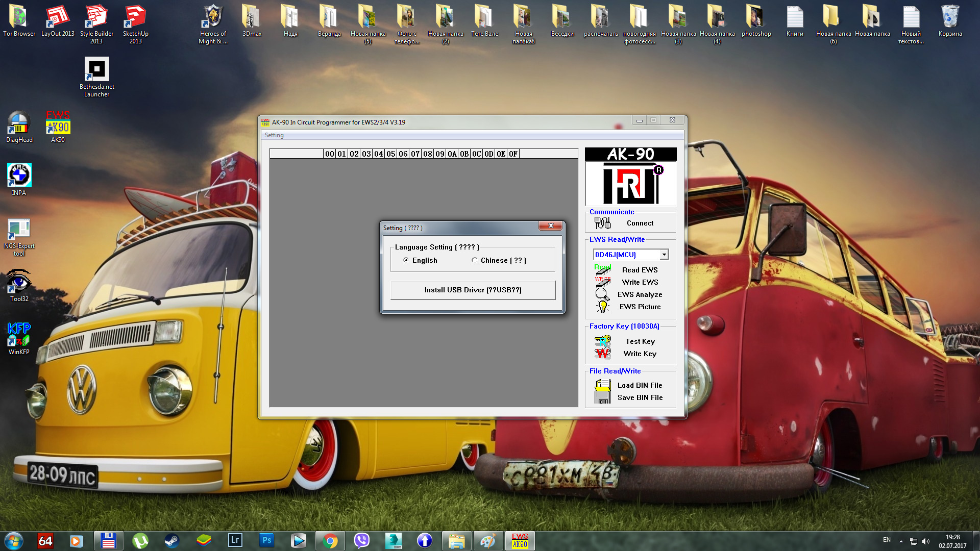The width and height of the screenshot is (980, 551).
Task: Click the Test Key icon
Action: (x=603, y=341)
